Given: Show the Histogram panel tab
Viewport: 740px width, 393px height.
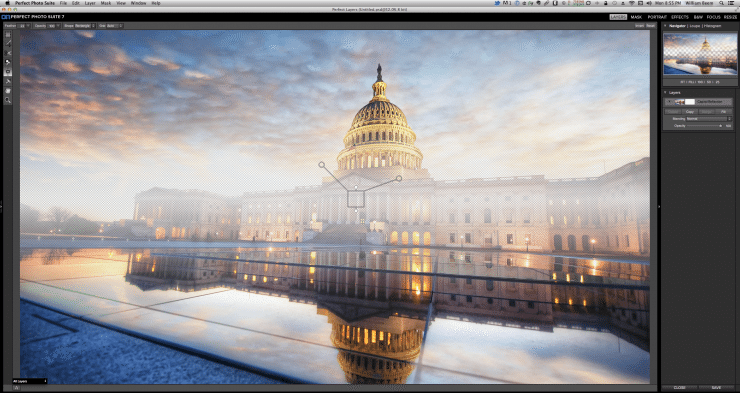Looking at the screenshot, I should coord(713,25).
